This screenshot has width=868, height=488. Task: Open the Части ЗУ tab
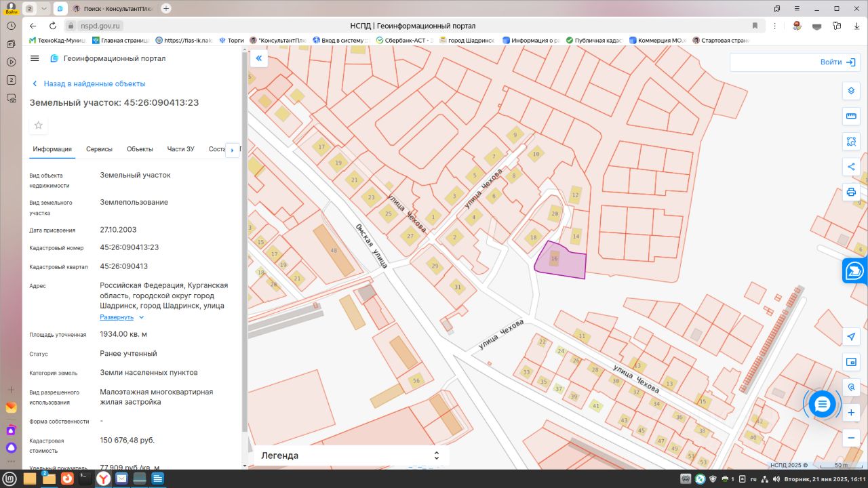pyautogui.click(x=180, y=149)
